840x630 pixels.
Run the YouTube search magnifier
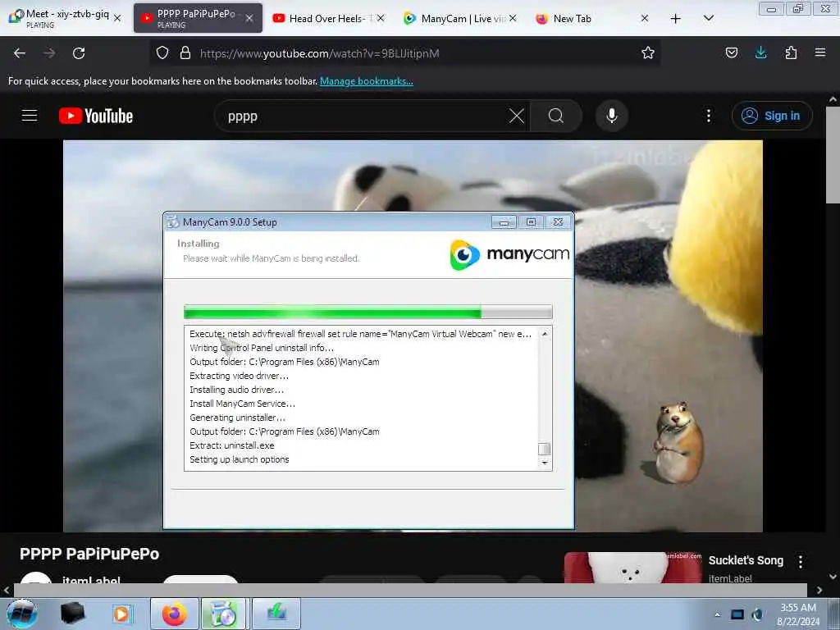pyautogui.click(x=556, y=116)
